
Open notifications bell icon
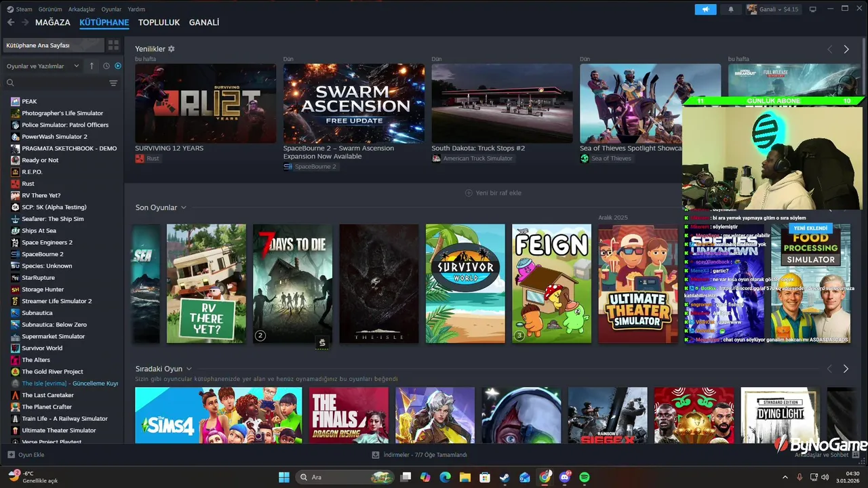point(731,9)
